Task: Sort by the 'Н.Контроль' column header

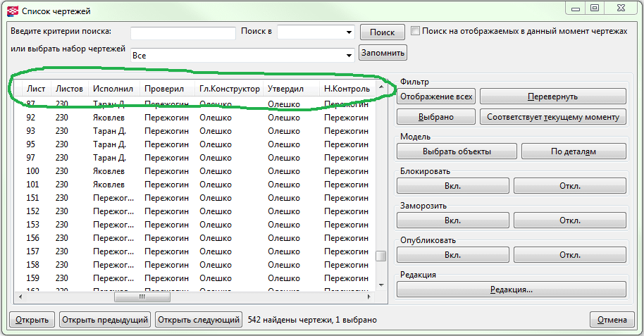Action: coord(347,89)
